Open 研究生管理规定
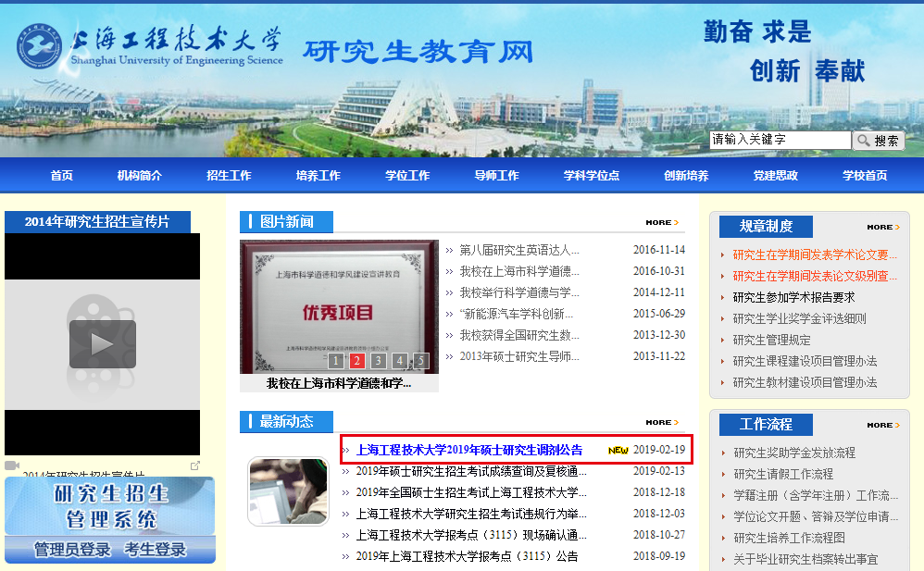This screenshot has width=924, height=571. pyautogui.click(x=772, y=340)
